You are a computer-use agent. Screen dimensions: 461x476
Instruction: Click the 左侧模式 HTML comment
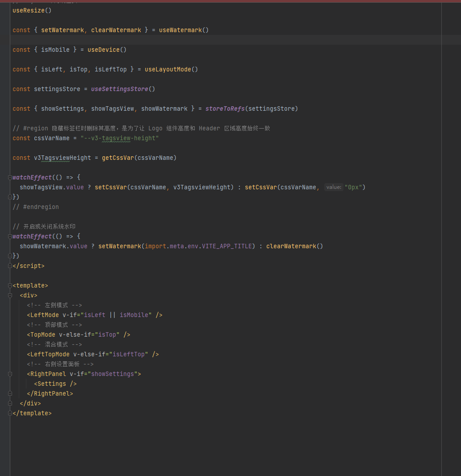click(54, 305)
